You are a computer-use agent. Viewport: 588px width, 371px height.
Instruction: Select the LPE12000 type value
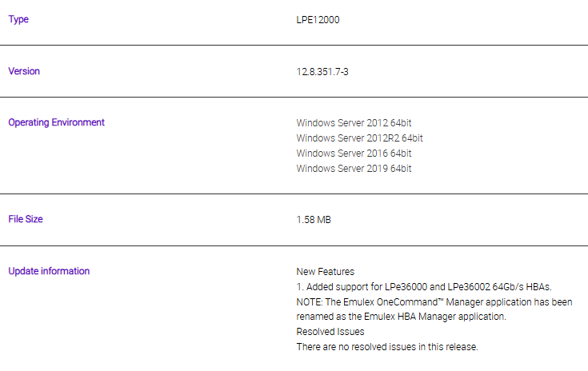point(318,20)
